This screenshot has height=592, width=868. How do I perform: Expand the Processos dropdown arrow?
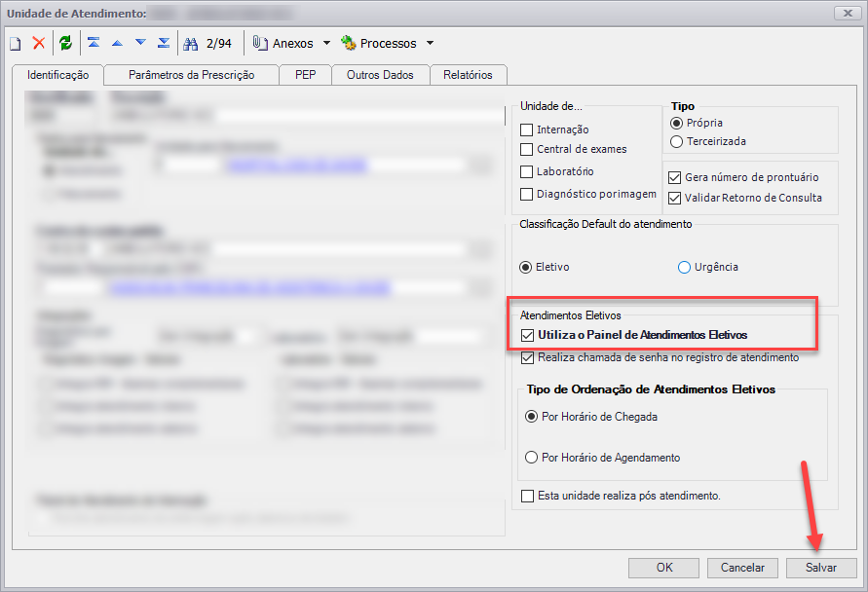(431, 43)
